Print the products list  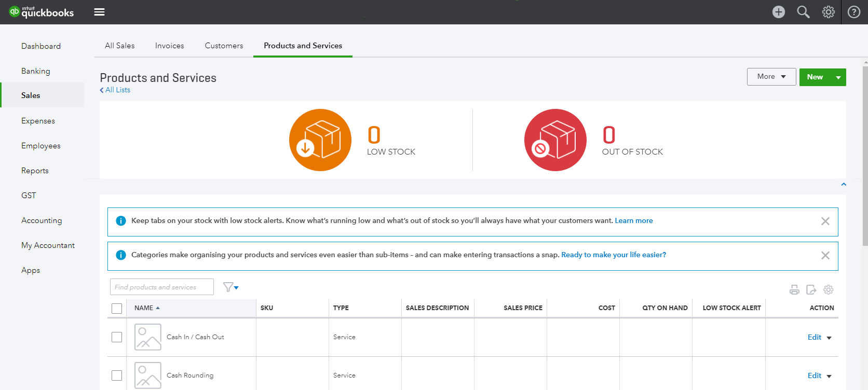(794, 289)
